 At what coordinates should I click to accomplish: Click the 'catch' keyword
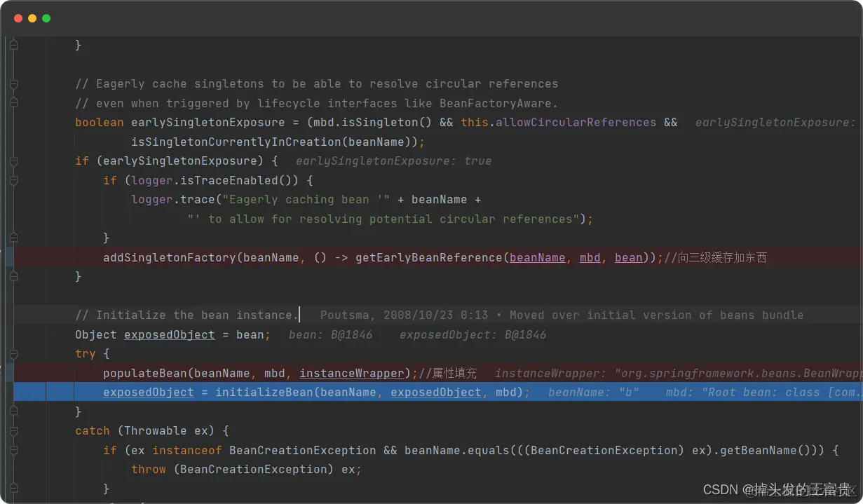point(92,430)
